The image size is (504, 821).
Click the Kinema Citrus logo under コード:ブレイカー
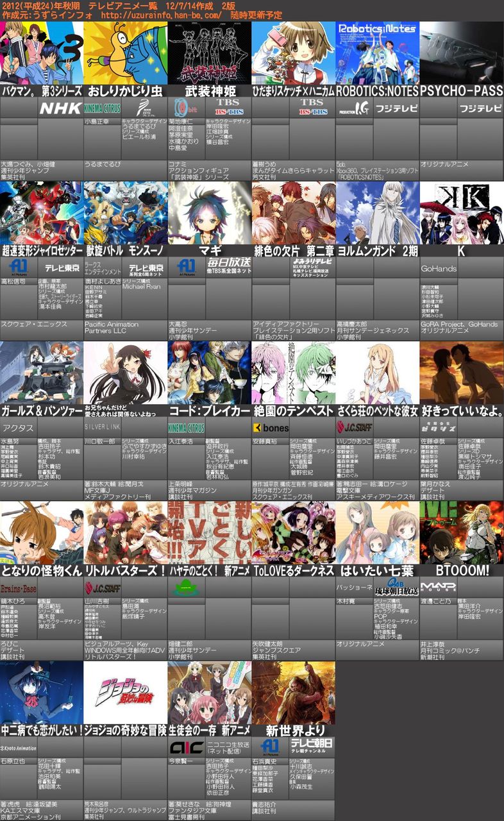(x=187, y=427)
